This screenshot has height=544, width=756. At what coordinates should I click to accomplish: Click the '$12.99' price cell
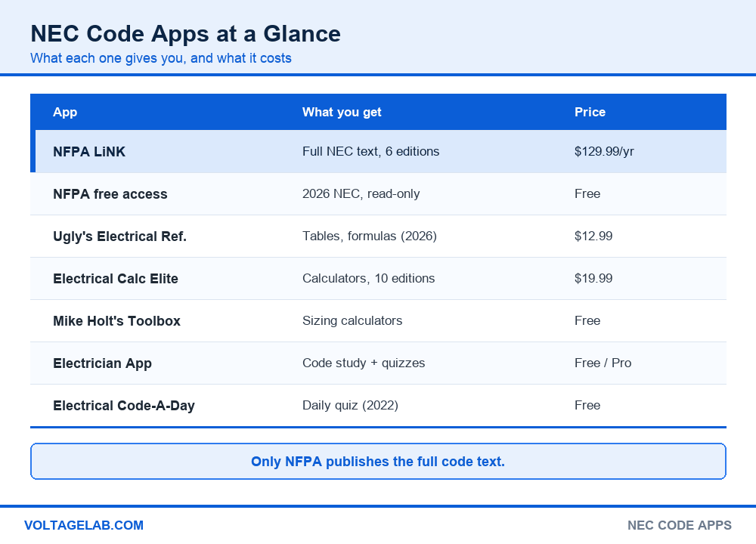click(x=593, y=236)
